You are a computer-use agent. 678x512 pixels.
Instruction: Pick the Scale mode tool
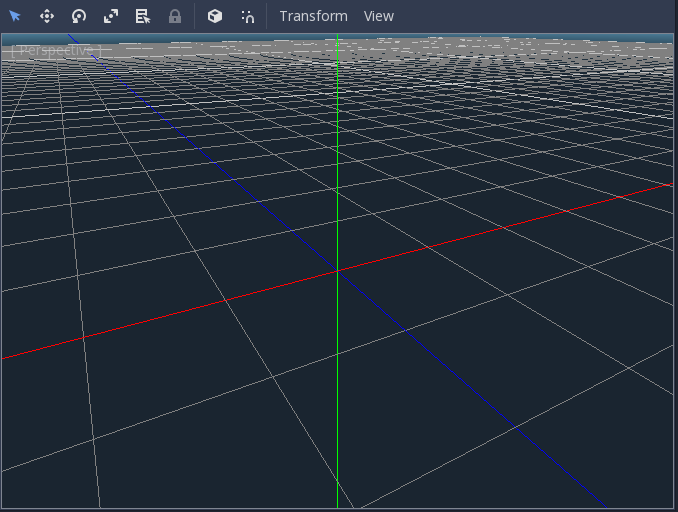coord(111,16)
